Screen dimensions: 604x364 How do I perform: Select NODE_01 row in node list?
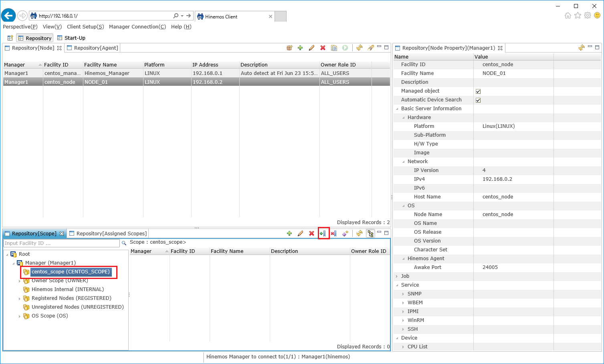[196, 82]
